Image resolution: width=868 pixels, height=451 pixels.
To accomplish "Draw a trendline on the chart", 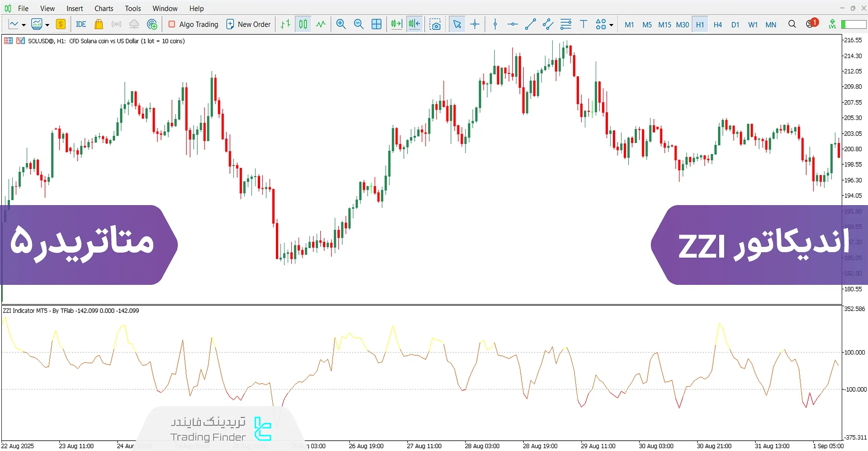I will tap(530, 24).
